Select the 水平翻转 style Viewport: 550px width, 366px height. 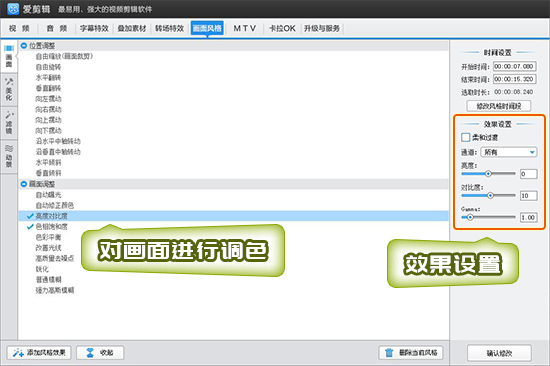pos(48,78)
